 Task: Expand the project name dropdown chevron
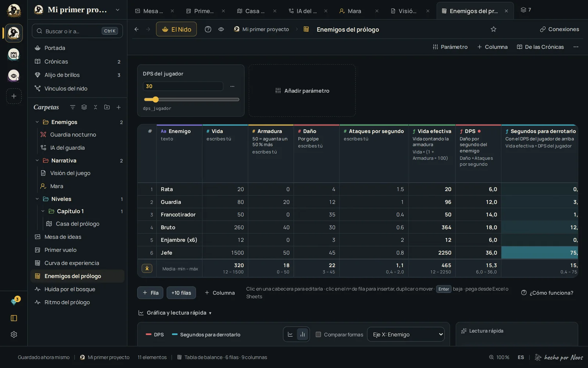118,10
